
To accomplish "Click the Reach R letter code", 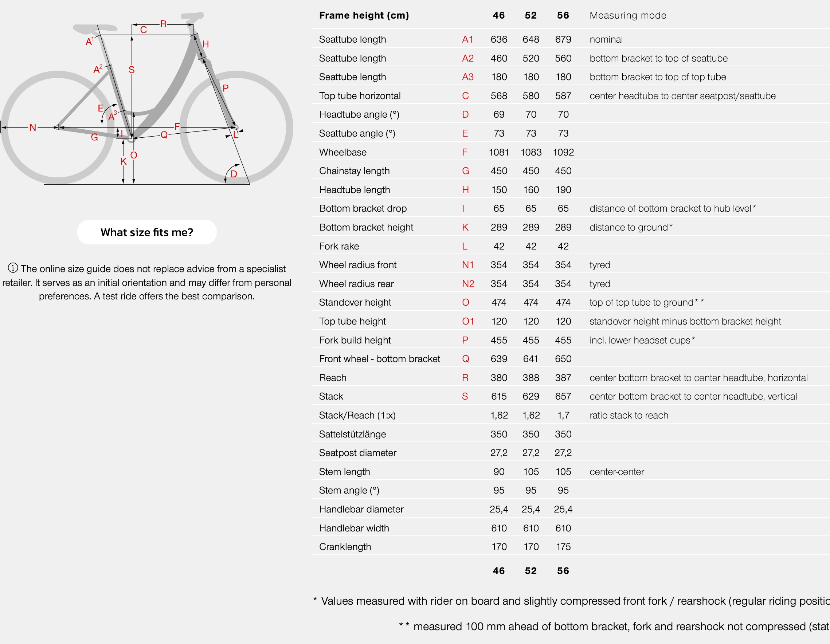I will point(465,378).
